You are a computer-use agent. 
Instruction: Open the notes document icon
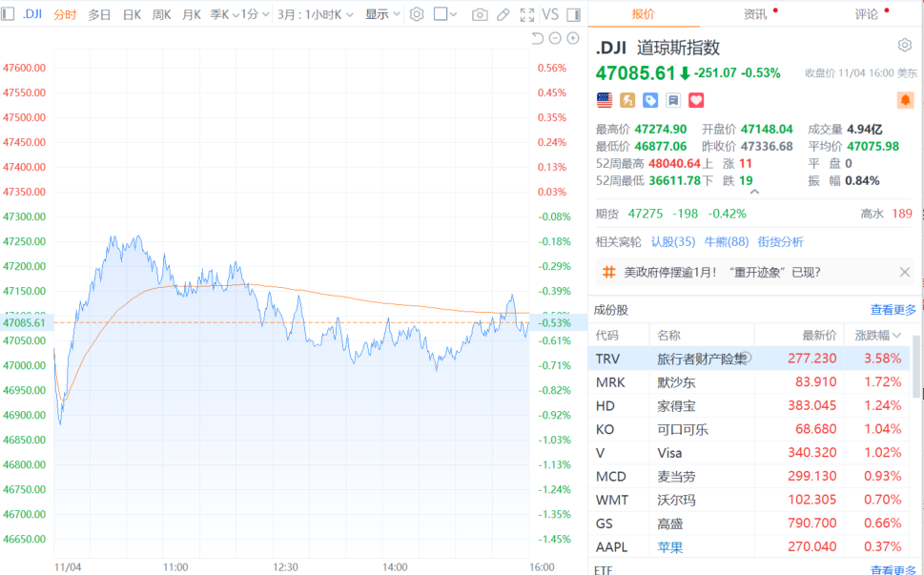(x=673, y=100)
